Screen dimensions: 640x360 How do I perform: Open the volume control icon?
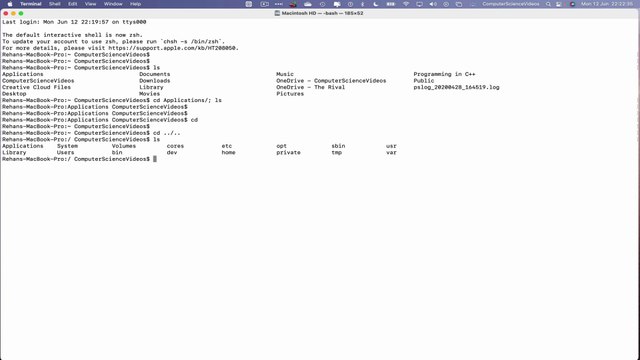433,4
